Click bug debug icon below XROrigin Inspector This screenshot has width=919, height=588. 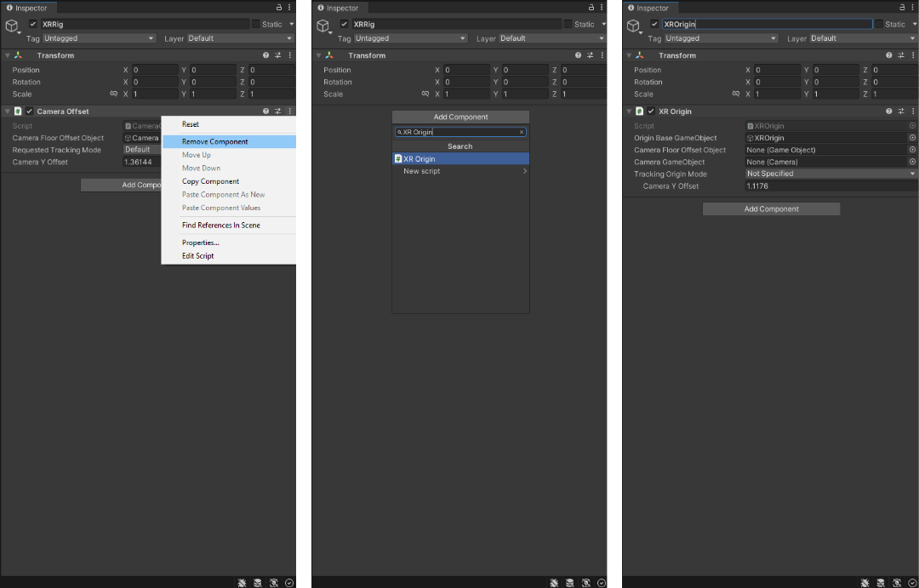[x=865, y=583]
